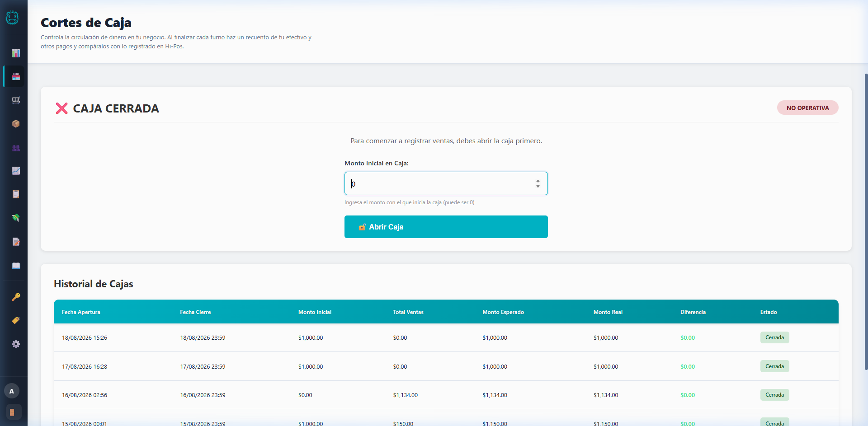Viewport: 868px width, 426px height.
Task: Click the Cerrada badge in the 17/08/2026 row
Action: pos(775,366)
